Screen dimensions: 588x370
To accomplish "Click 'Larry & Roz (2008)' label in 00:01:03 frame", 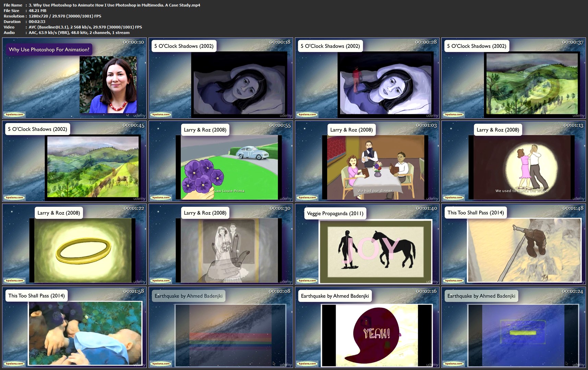I will (x=351, y=130).
